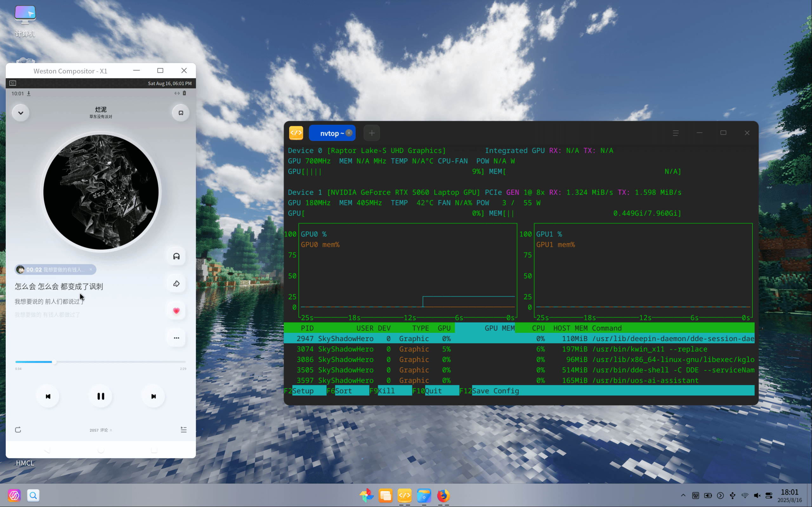
Task: Collapse player with top-left chevron button
Action: 21,113
